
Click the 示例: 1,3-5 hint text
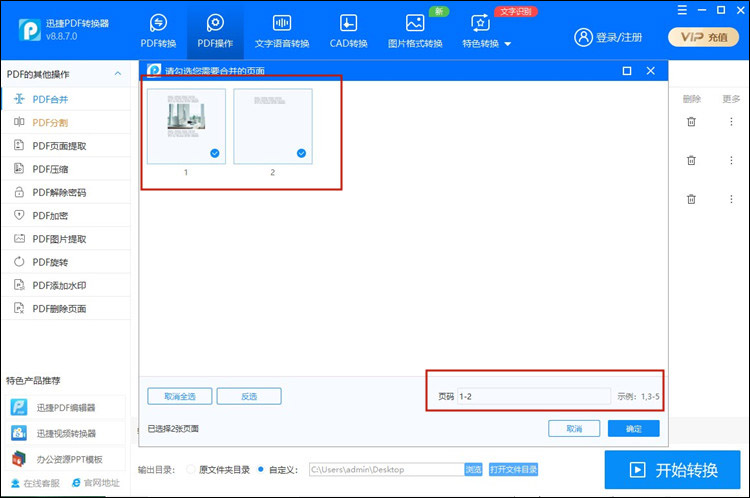[638, 396]
